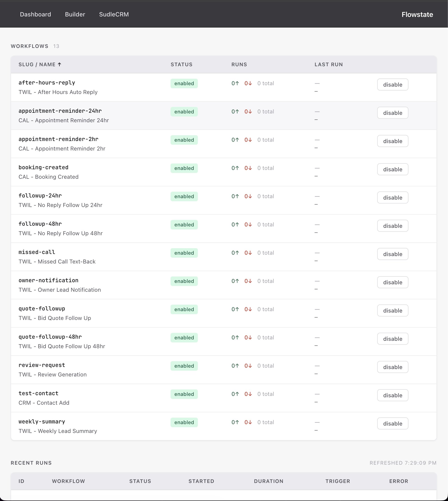This screenshot has height=501, width=448.
Task: Select 'TWIL - Owner Lead Notification' name
Action: pos(60,290)
